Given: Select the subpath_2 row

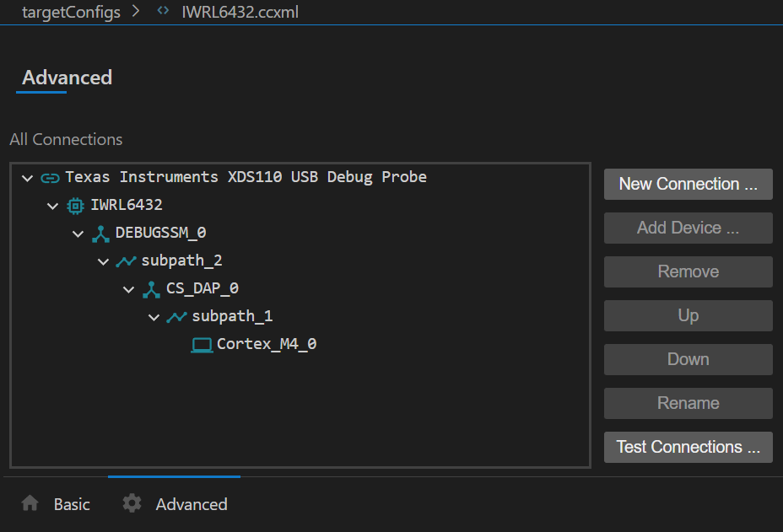Looking at the screenshot, I should point(300,261).
